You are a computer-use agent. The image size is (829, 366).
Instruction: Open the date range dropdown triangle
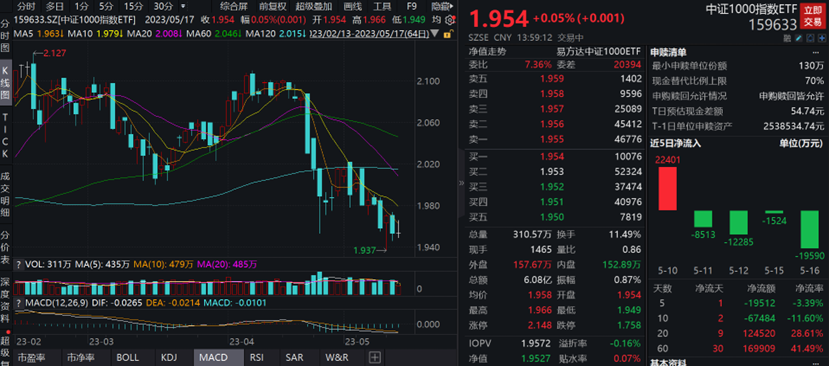pyautogui.click(x=435, y=33)
